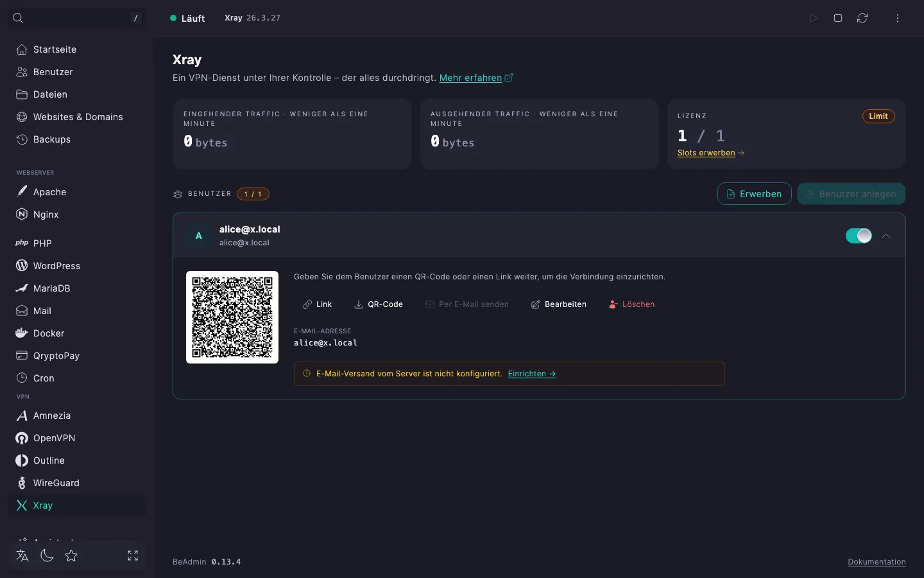The width and height of the screenshot is (924, 578).
Task: Toggle the alice@x.local user switch
Action: 859,236
